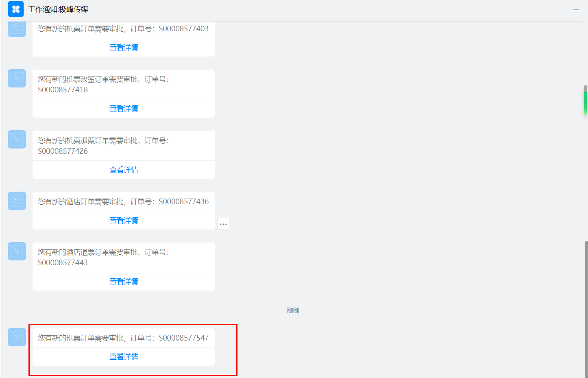Click sender avatar beside order S00008577443

(x=17, y=251)
